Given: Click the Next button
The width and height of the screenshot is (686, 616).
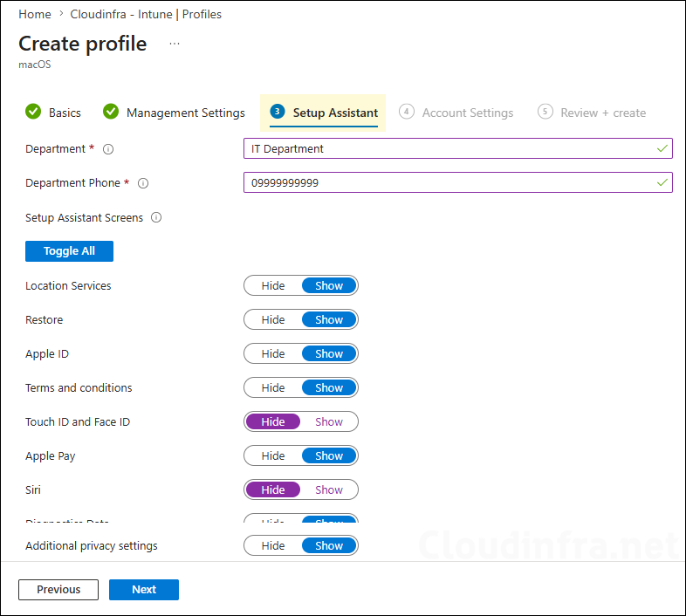Looking at the screenshot, I should (144, 590).
